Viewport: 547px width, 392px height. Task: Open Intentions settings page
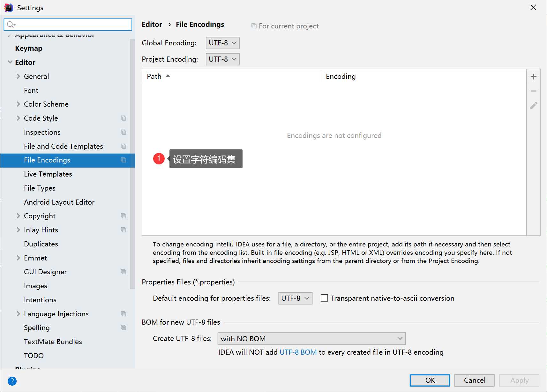coord(40,300)
